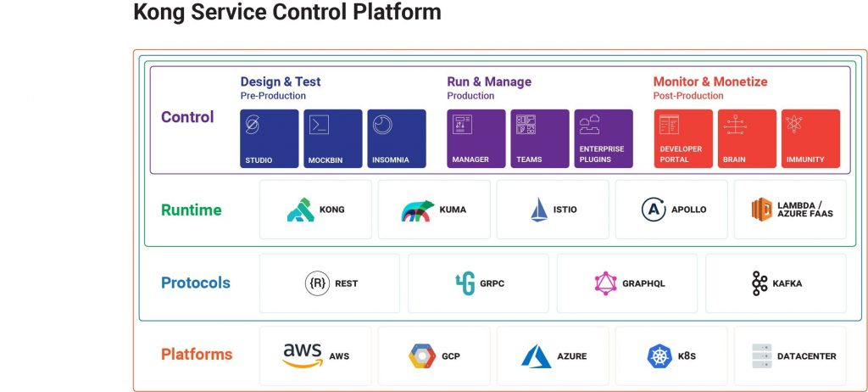Screen dimensions: 868x392
Task: Select the Enterprise Plugins icon
Action: pos(590,124)
